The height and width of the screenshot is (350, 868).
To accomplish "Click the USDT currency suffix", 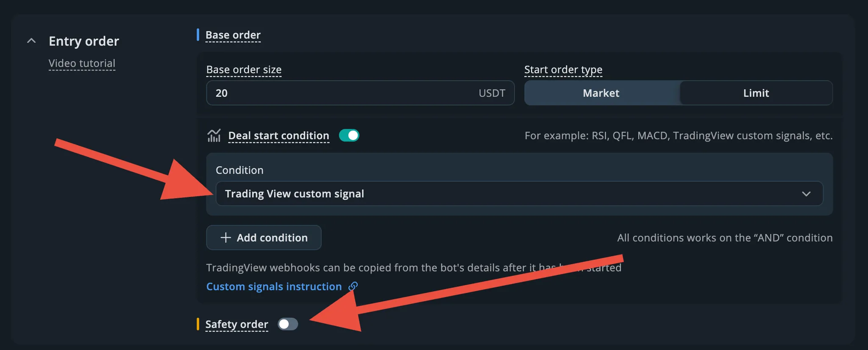I will pos(492,93).
